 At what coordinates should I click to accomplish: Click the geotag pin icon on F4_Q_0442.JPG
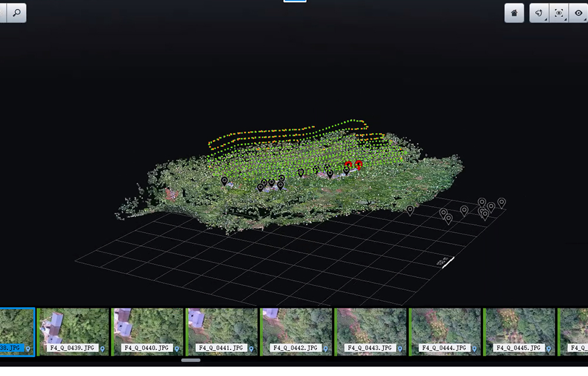325,349
